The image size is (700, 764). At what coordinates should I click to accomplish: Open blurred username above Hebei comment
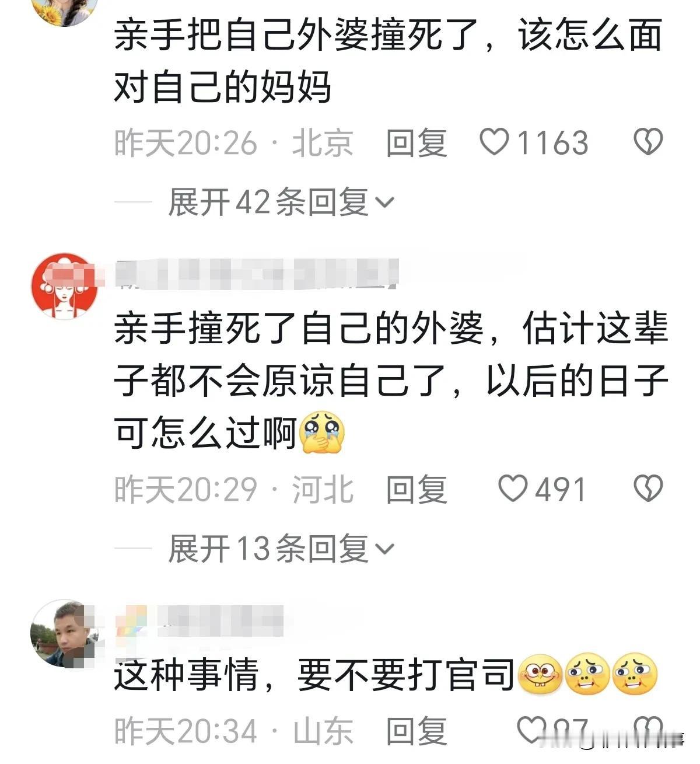coord(257,274)
